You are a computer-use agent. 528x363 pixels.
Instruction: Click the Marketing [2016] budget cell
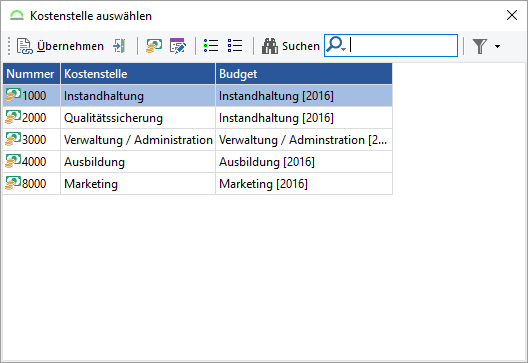point(304,184)
